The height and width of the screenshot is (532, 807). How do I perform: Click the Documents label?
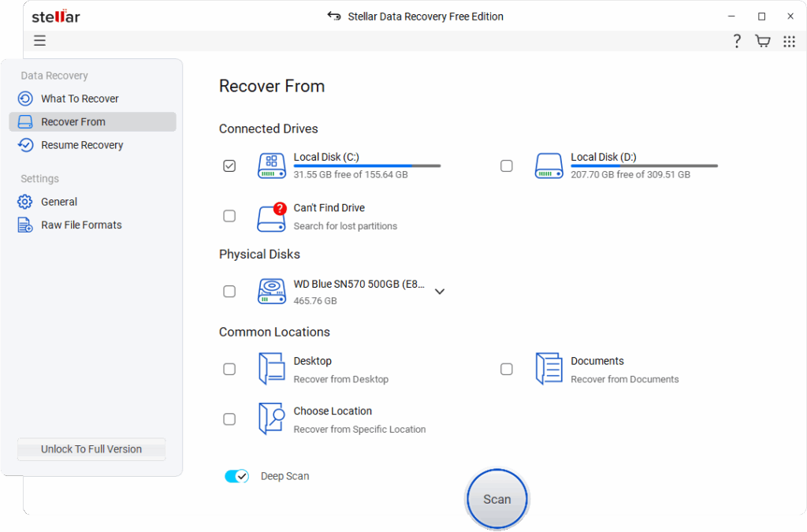coord(597,361)
